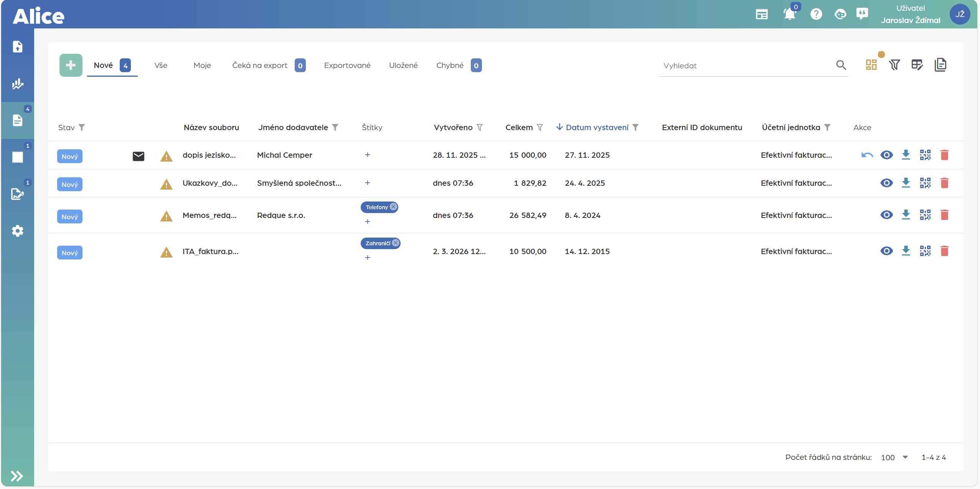Expand the left sidebar with double chevron
Screen dimensions: 980x489
click(17, 476)
